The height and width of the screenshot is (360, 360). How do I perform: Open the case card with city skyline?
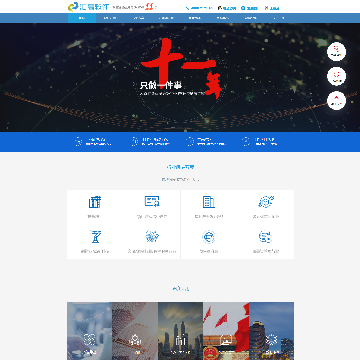[180, 331]
